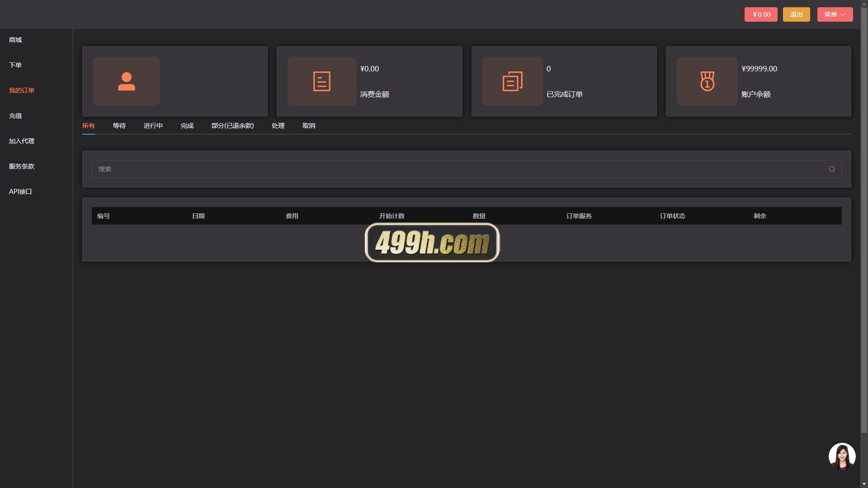
Task: Focus the 搜索 search input field
Action: (467, 169)
